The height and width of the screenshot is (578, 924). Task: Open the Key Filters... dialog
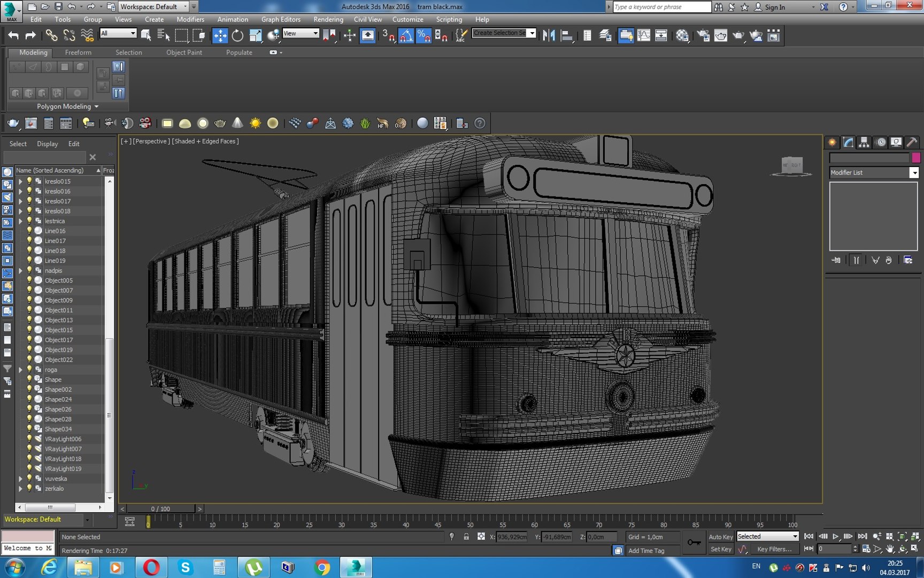[x=774, y=549]
